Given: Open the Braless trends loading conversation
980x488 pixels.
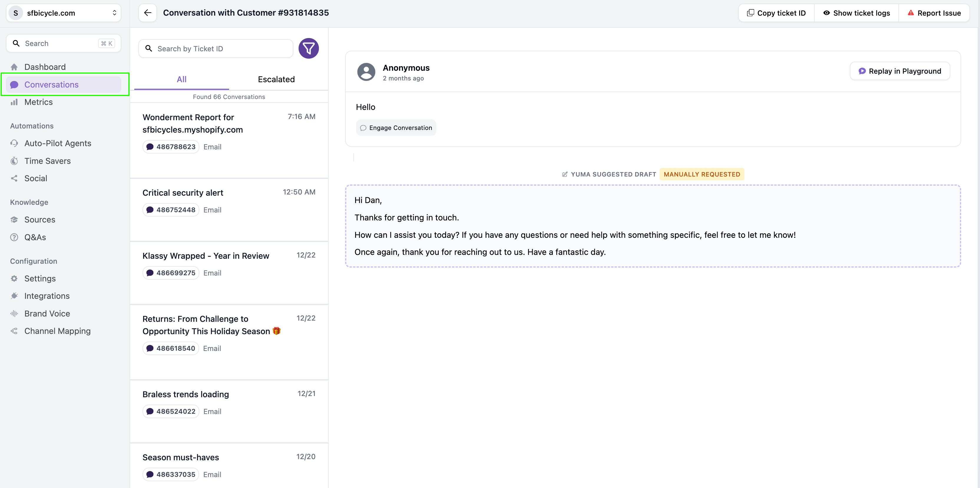Looking at the screenshot, I should tap(229, 411).
